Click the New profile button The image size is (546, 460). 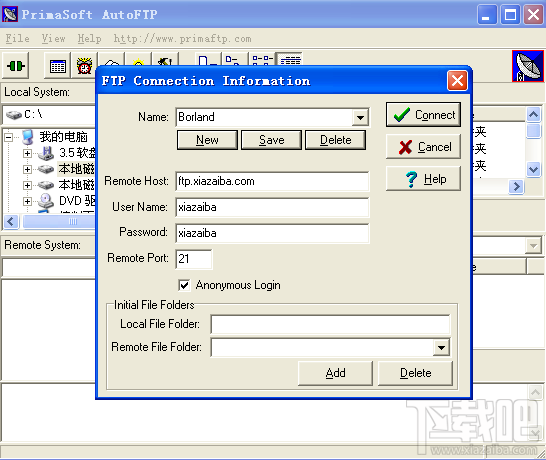207,140
